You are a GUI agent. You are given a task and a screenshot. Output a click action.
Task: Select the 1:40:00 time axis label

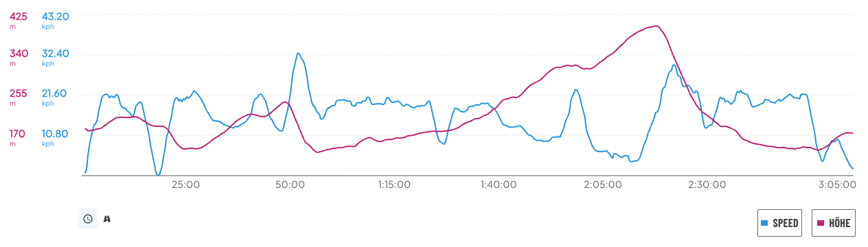click(498, 185)
